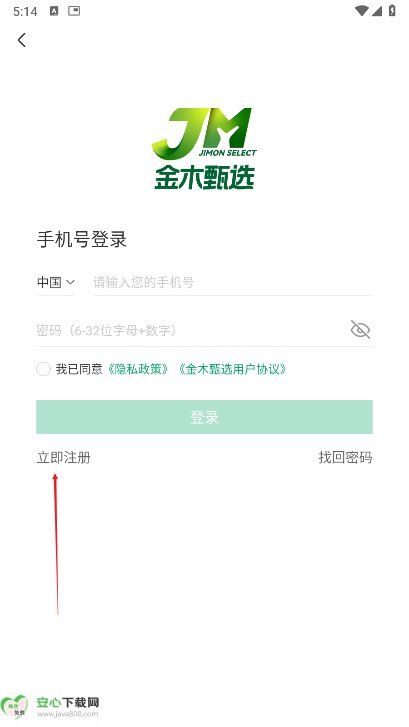Open the 《隐私政策》 link
The width and height of the screenshot is (409, 727).
pyautogui.click(x=137, y=369)
